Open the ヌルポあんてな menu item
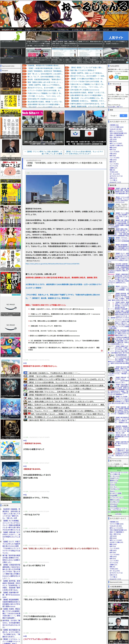The width and height of the screenshot is (129, 644). (x=77, y=30)
